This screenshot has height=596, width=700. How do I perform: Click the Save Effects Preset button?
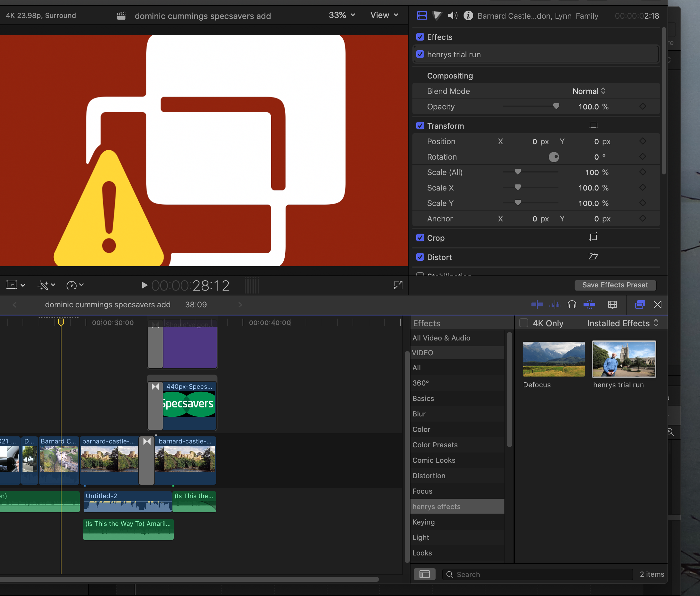click(x=614, y=285)
